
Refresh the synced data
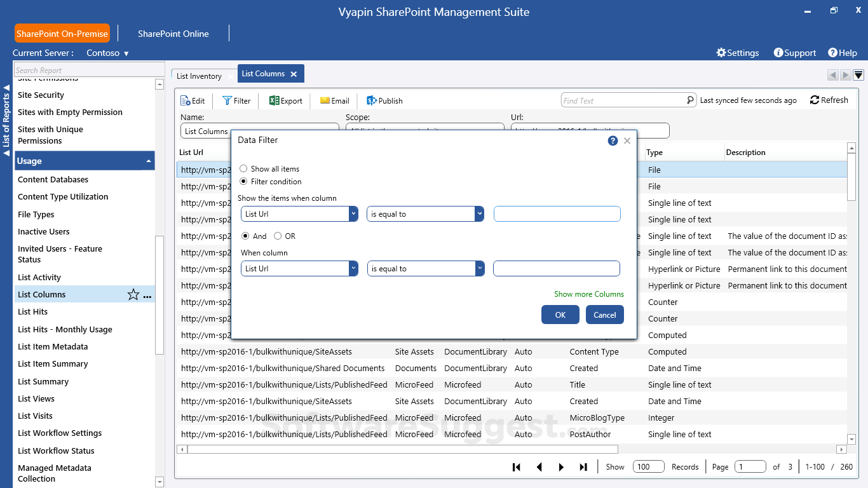pos(829,100)
